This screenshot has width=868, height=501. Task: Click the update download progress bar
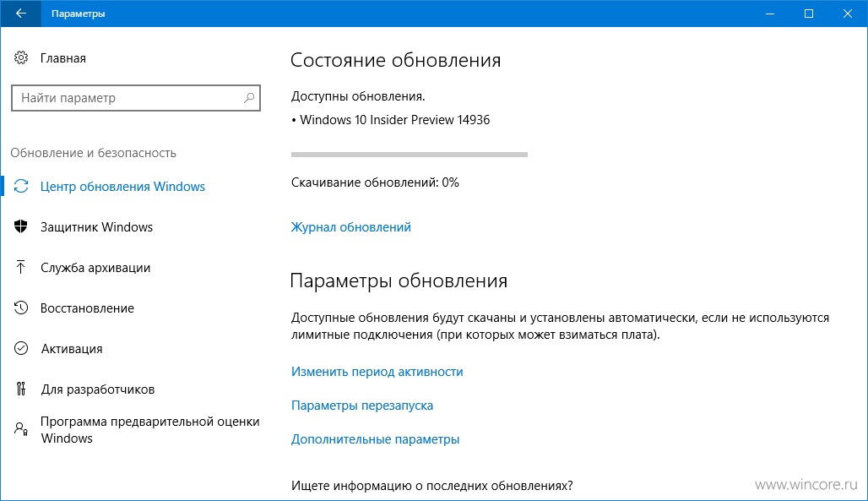409,155
